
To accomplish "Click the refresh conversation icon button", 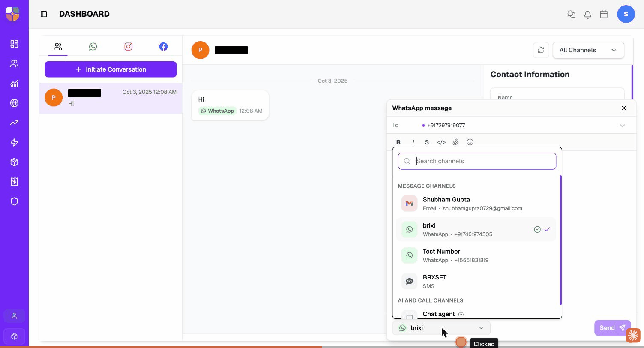I will [541, 50].
